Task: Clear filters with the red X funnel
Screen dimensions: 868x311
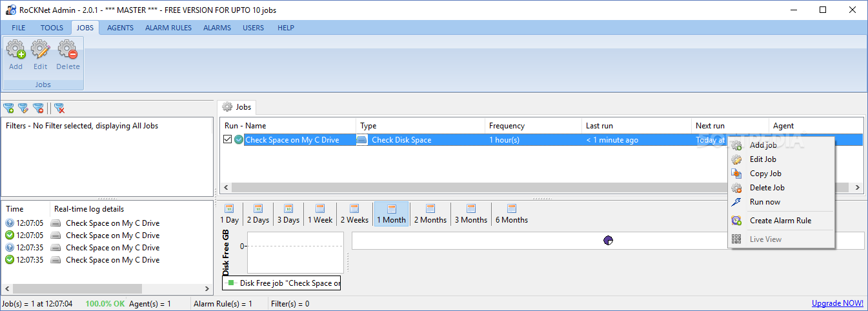Action: [59, 108]
